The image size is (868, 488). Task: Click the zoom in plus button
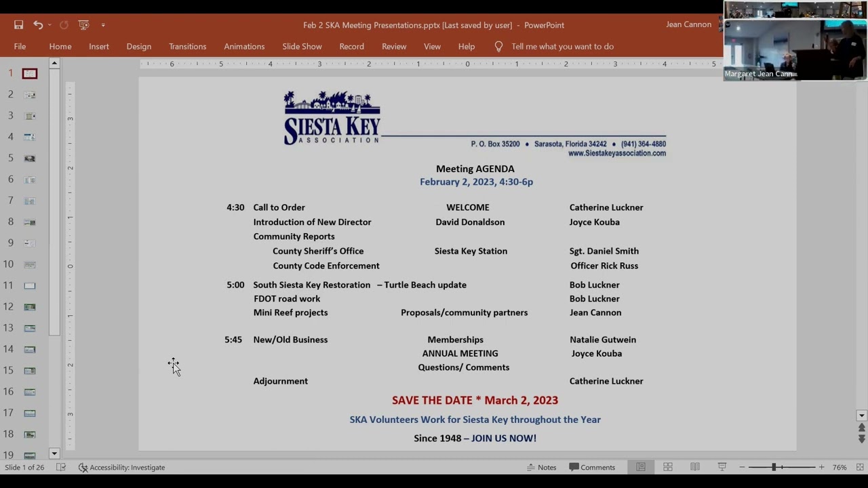click(821, 468)
